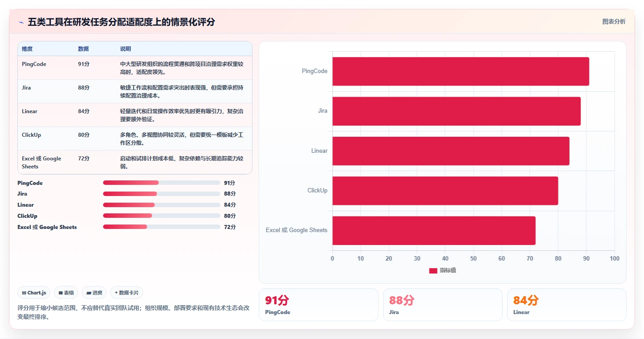Click the Excel 或 Google Sheets chart bar

tap(434, 230)
